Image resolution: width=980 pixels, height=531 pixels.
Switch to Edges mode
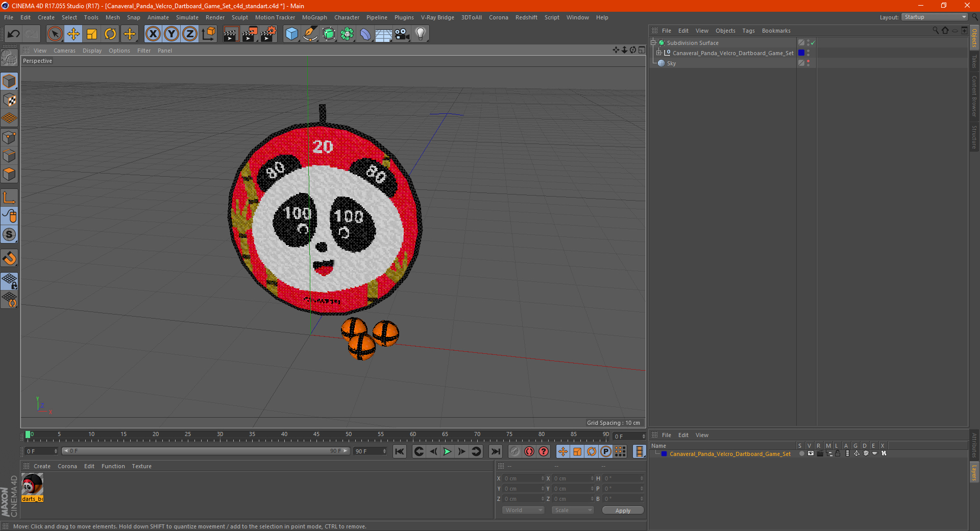click(9, 155)
